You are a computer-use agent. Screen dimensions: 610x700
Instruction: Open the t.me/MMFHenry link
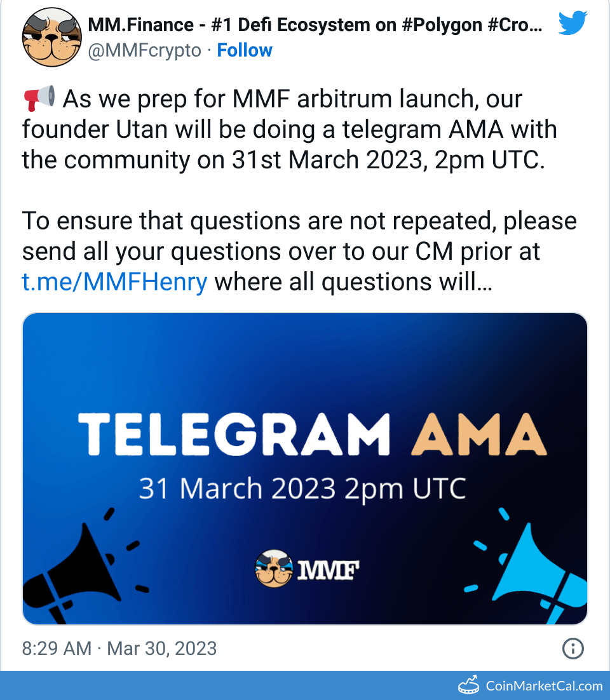point(115,281)
